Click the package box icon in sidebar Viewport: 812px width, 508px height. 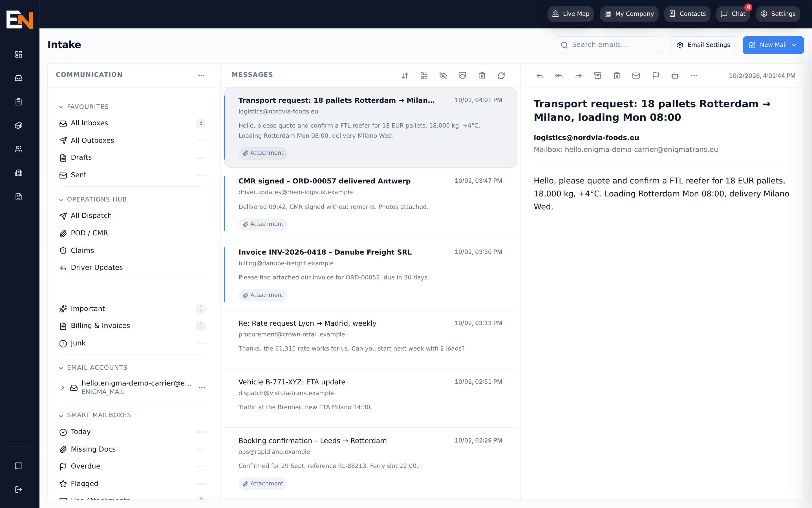pos(19,126)
